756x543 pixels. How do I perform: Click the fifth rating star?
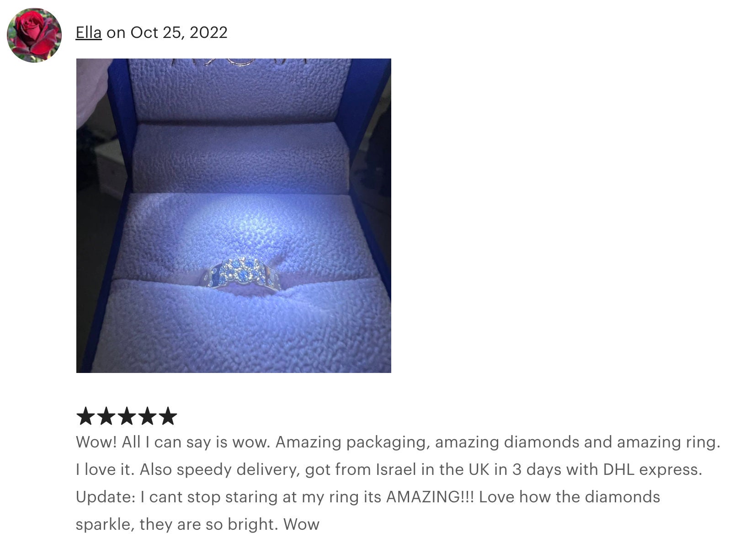tap(168, 416)
